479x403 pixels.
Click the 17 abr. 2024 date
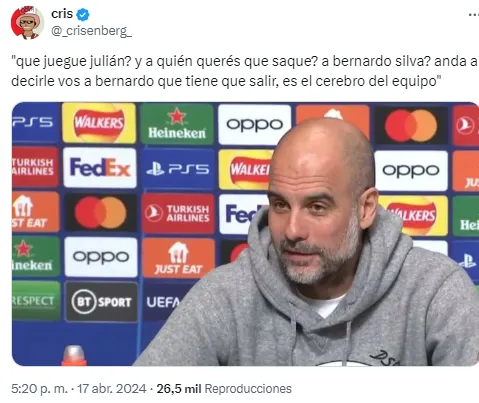click(x=112, y=389)
